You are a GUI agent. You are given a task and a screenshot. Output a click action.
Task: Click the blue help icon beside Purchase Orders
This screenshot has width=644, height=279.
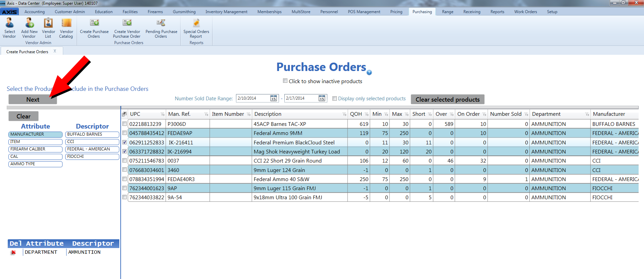point(369,72)
